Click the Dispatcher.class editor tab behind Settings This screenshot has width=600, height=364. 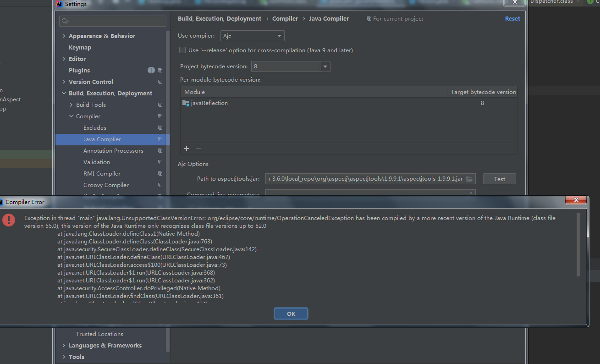[551, 2]
